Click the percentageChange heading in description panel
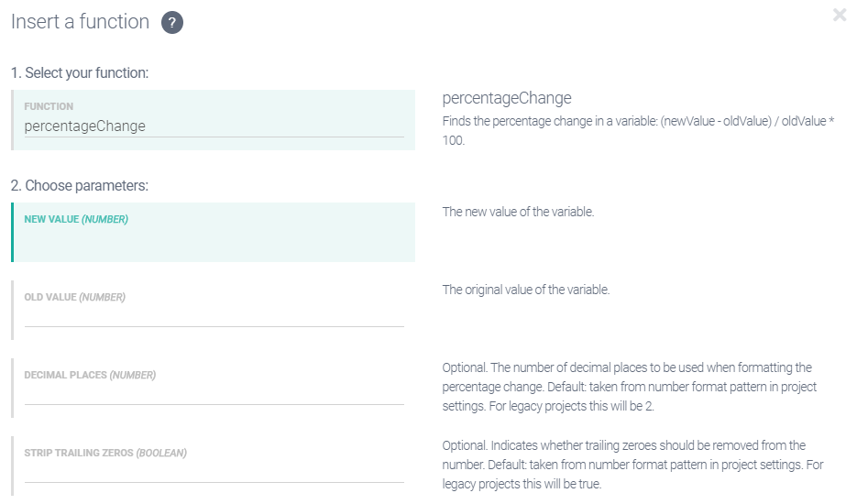The height and width of the screenshot is (504, 857). (x=507, y=98)
